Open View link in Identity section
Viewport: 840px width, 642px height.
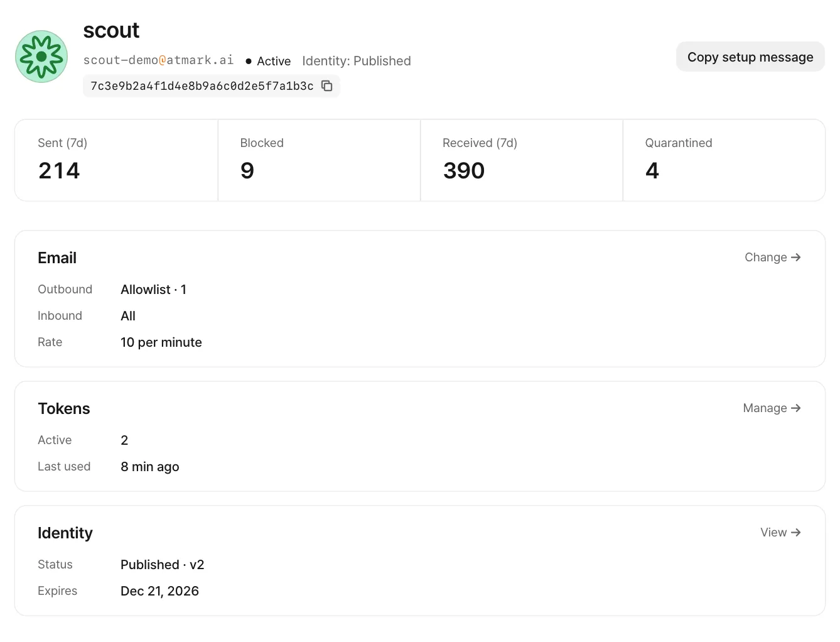(x=780, y=533)
